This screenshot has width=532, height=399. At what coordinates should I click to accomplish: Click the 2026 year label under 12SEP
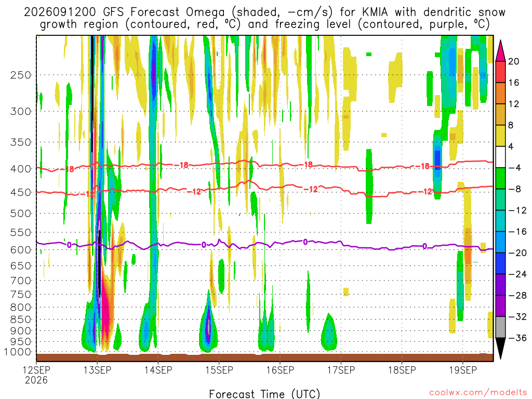[36, 380]
